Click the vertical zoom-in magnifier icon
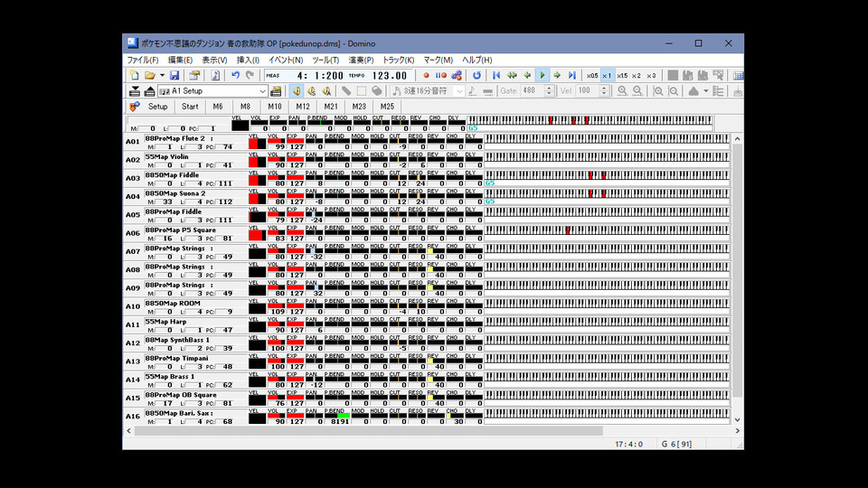The height and width of the screenshot is (488, 868). tap(657, 90)
